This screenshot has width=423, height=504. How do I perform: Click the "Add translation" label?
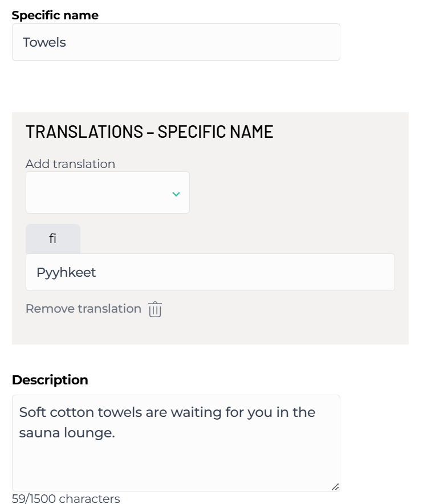70,164
